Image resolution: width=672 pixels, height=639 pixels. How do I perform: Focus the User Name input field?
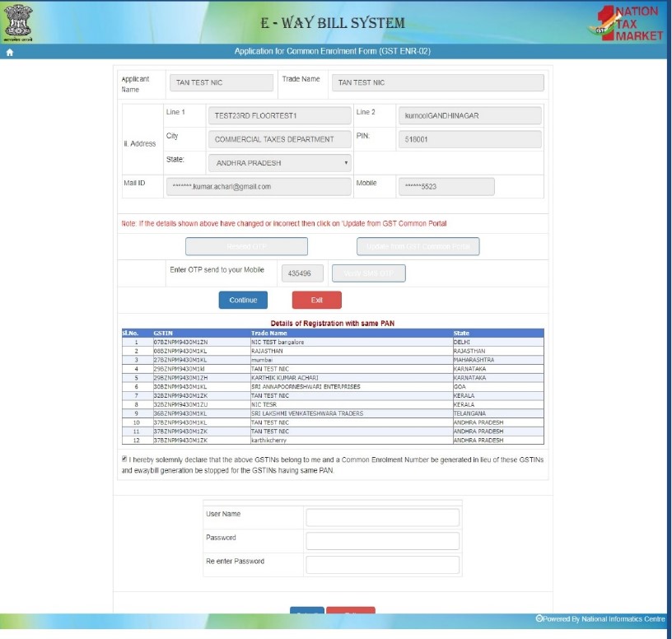point(382,518)
